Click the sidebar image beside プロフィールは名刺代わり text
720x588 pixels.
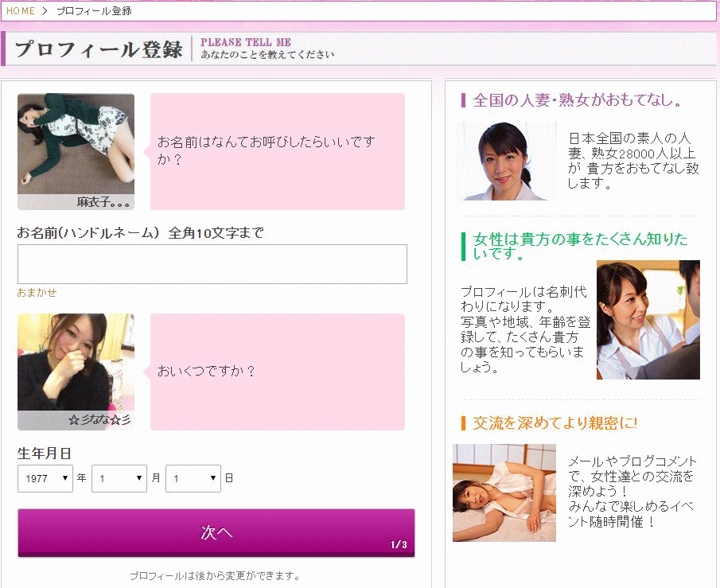tap(648, 320)
